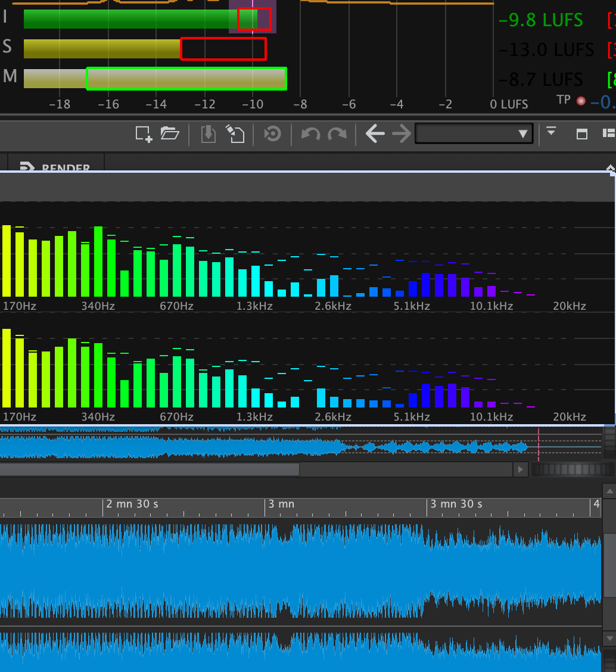The height and width of the screenshot is (672, 616).
Task: Click the maximize window layout icon
Action: [581, 134]
